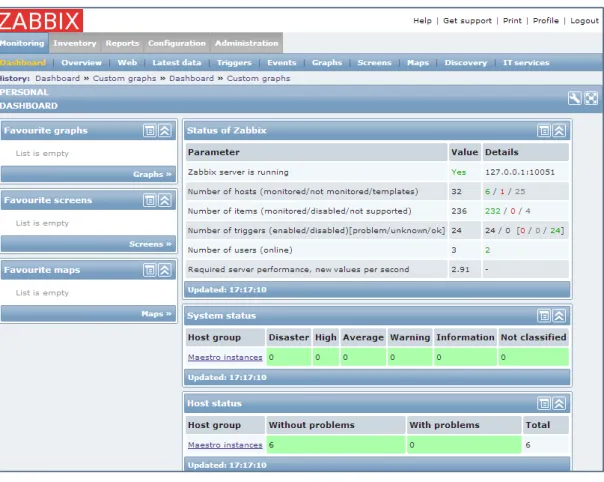
Task: Click the Total column header in Host status
Action: (545, 425)
